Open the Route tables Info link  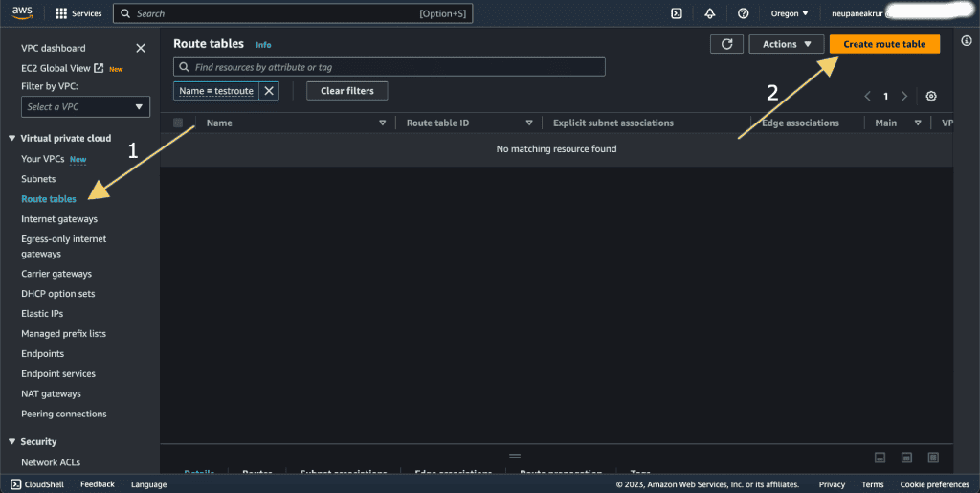(x=263, y=45)
